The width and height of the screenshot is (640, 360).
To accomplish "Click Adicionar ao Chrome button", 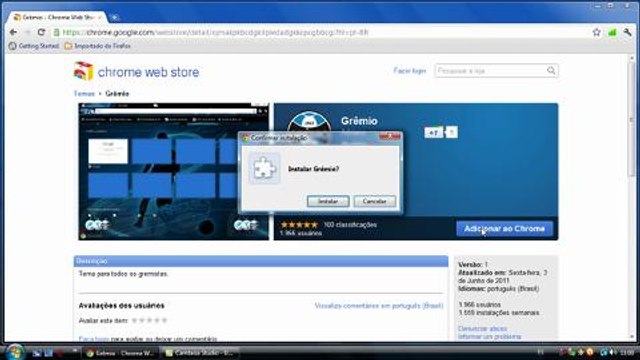I will [x=504, y=229].
